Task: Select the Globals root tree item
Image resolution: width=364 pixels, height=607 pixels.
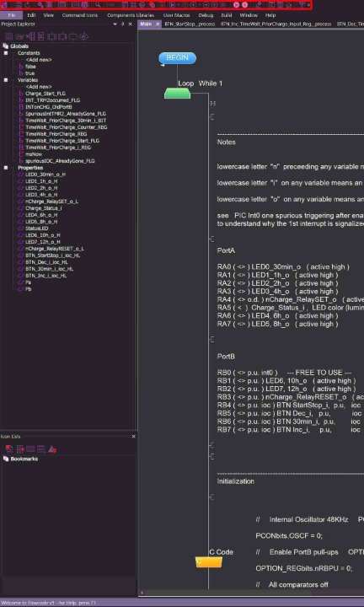Action: (x=19, y=46)
